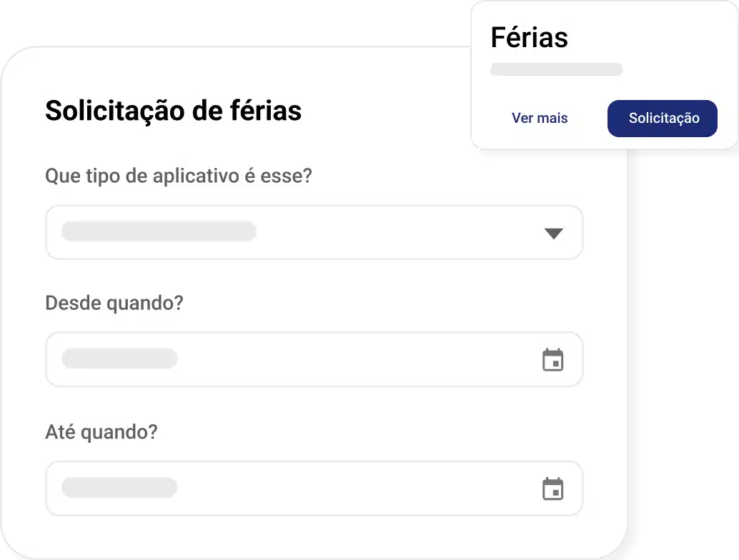739x560 pixels.
Task: Expand the application type dropdown arrow
Action: pyautogui.click(x=554, y=234)
